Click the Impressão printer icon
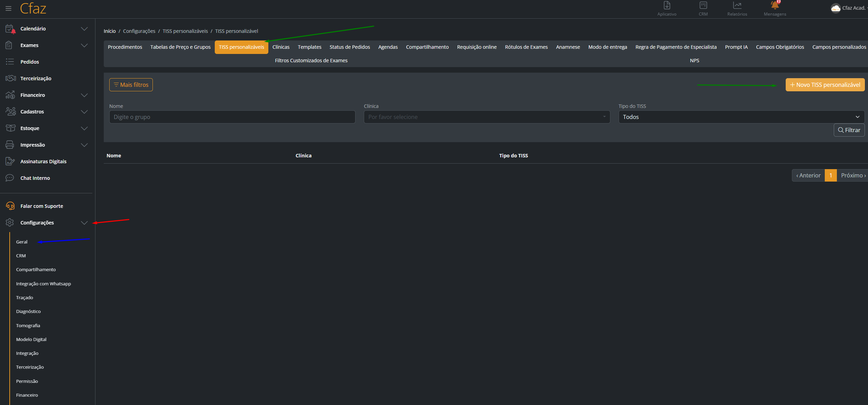The image size is (868, 405). tap(10, 145)
